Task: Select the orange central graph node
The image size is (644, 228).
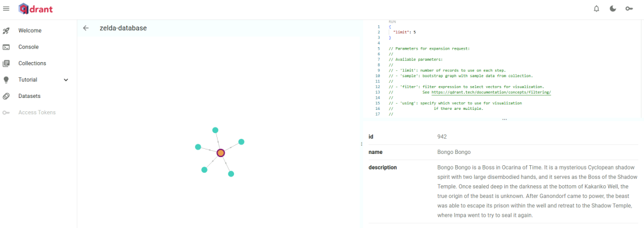Action: (x=221, y=153)
